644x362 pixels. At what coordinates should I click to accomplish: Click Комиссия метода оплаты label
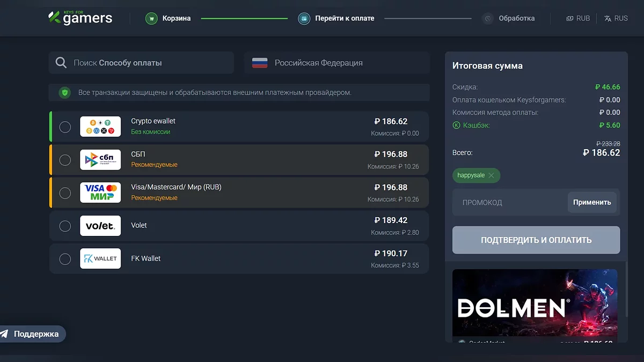tap(495, 113)
